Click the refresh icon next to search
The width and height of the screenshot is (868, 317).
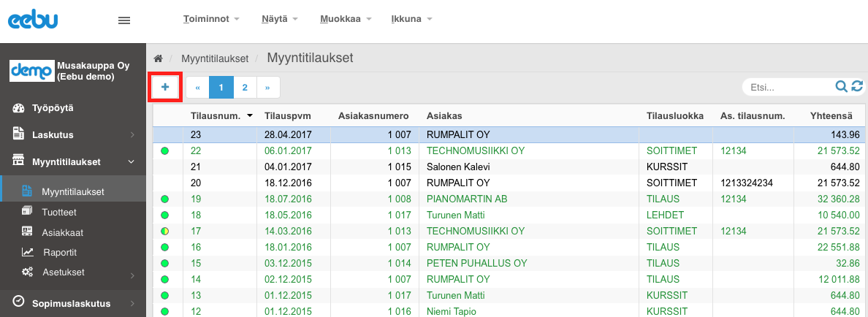(x=857, y=86)
